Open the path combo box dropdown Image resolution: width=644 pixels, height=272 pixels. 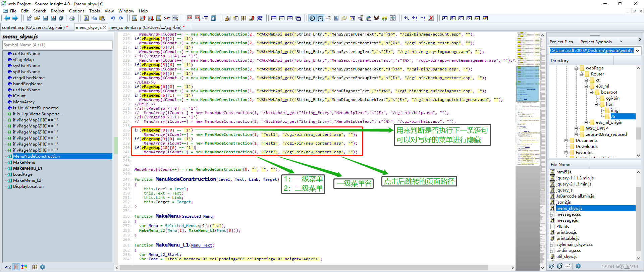[637, 51]
